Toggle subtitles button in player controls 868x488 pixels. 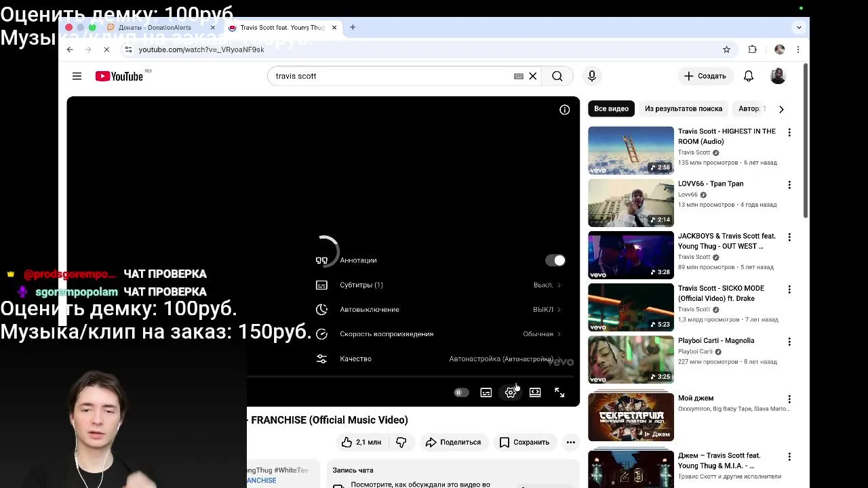coord(486,392)
